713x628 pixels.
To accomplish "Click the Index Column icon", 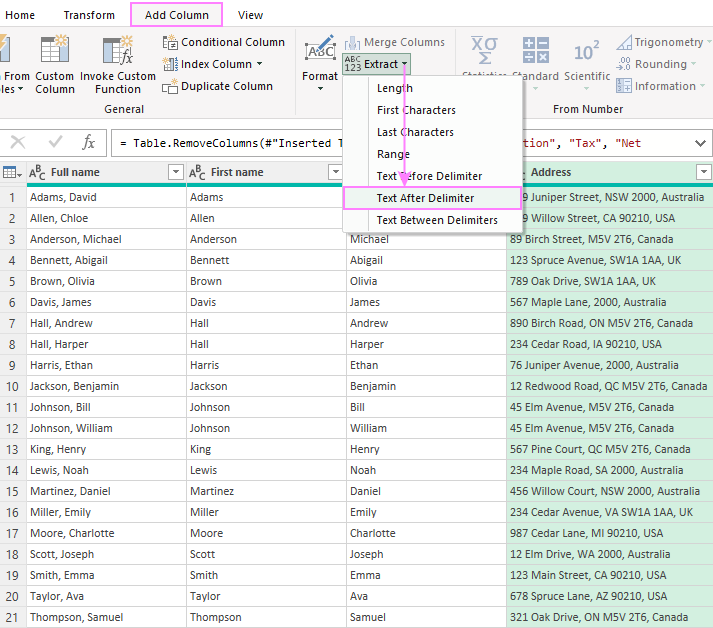I will tap(170, 64).
